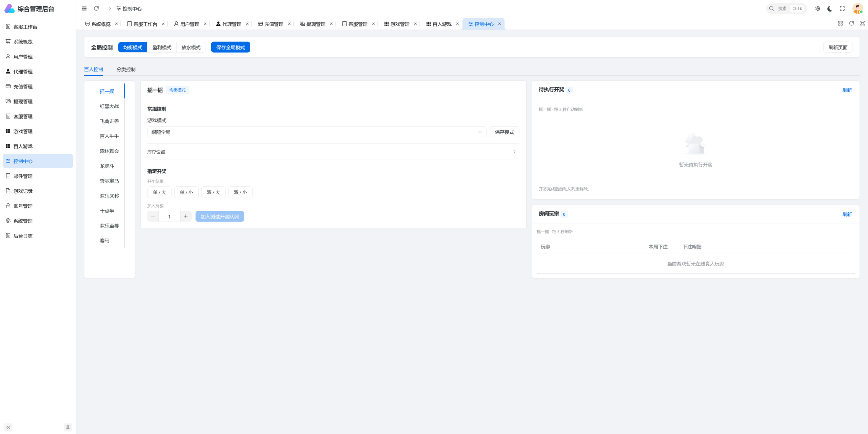Click the 刷新页面 button
The width and height of the screenshot is (868, 434).
pos(838,47)
